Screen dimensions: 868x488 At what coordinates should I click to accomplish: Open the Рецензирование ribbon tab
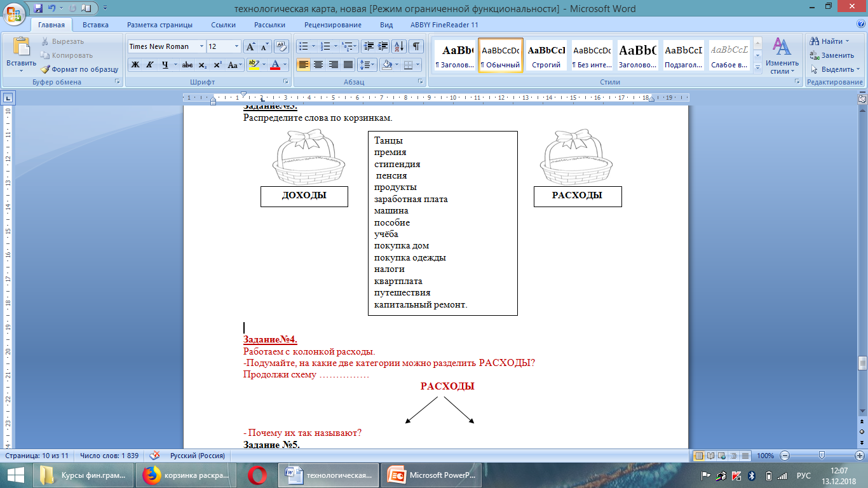pyautogui.click(x=332, y=25)
